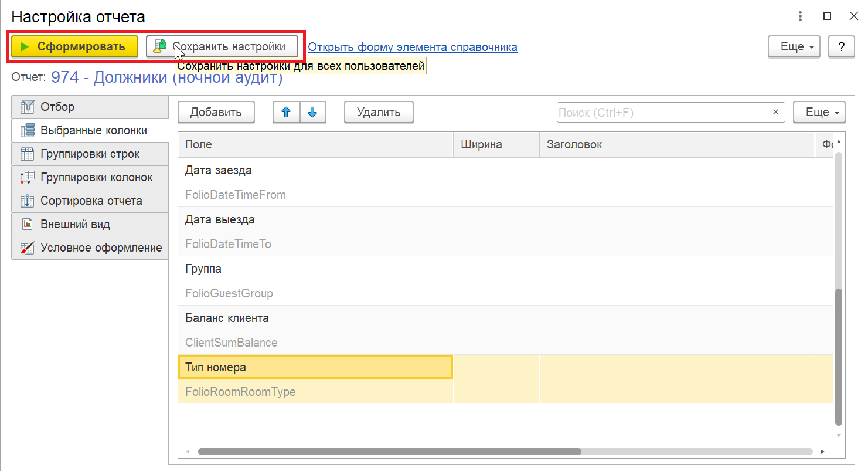Open window options three-dot menu
Screen dimensions: 868x471
[800, 16]
